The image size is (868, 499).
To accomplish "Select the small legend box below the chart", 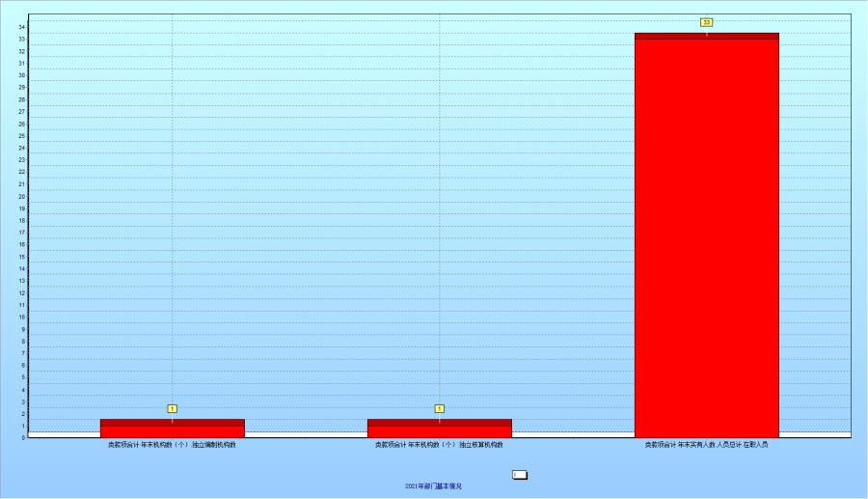I will [519, 475].
